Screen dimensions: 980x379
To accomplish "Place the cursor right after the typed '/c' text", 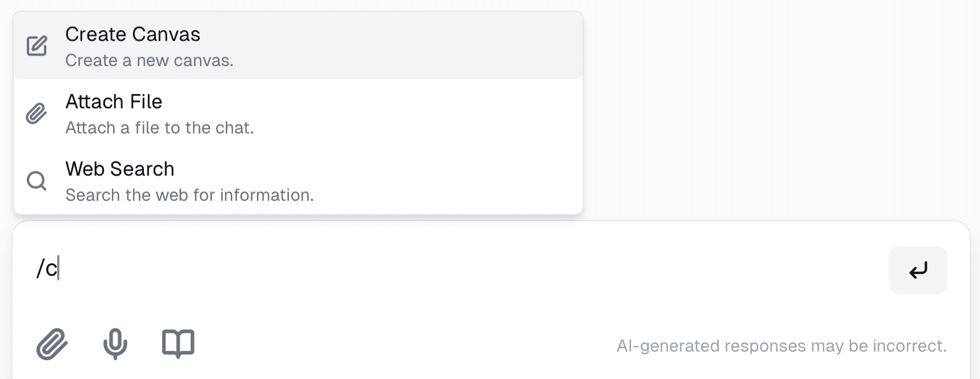I will [x=59, y=268].
